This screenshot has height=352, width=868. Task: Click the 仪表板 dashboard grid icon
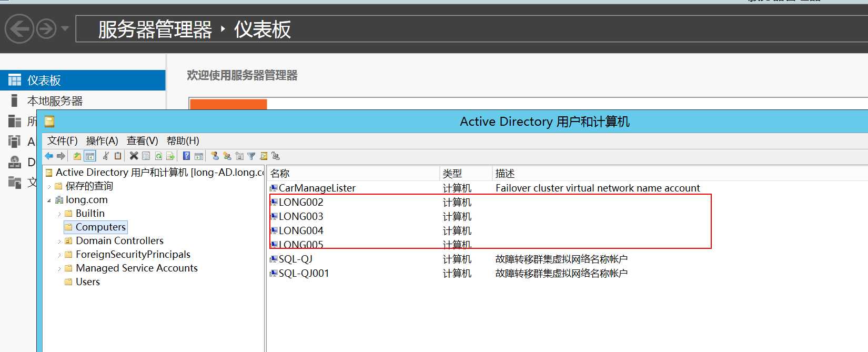point(15,80)
